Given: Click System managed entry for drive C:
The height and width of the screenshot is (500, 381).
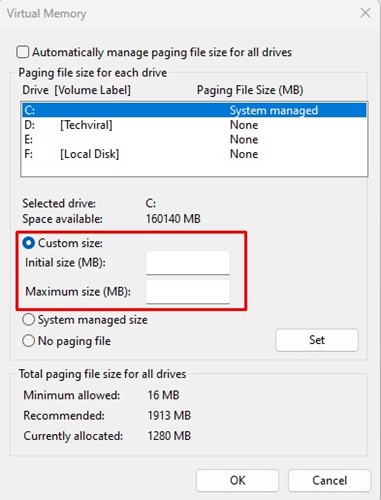Looking at the screenshot, I should point(274,110).
